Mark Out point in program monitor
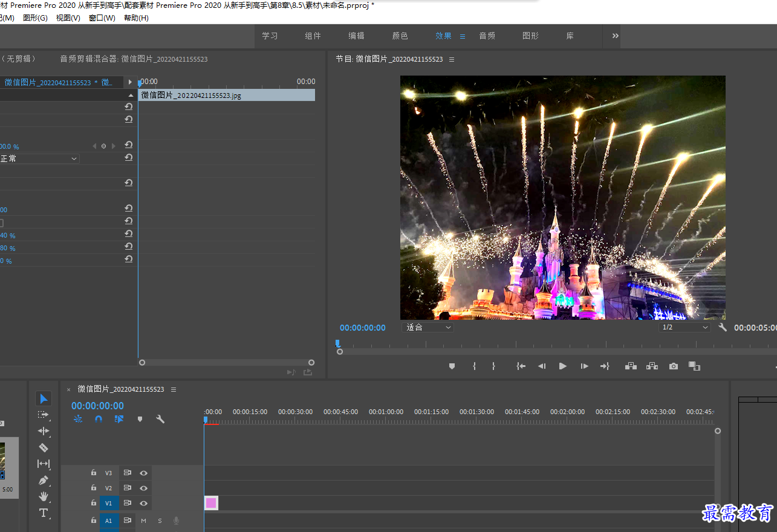This screenshot has width=777, height=532. (493, 366)
